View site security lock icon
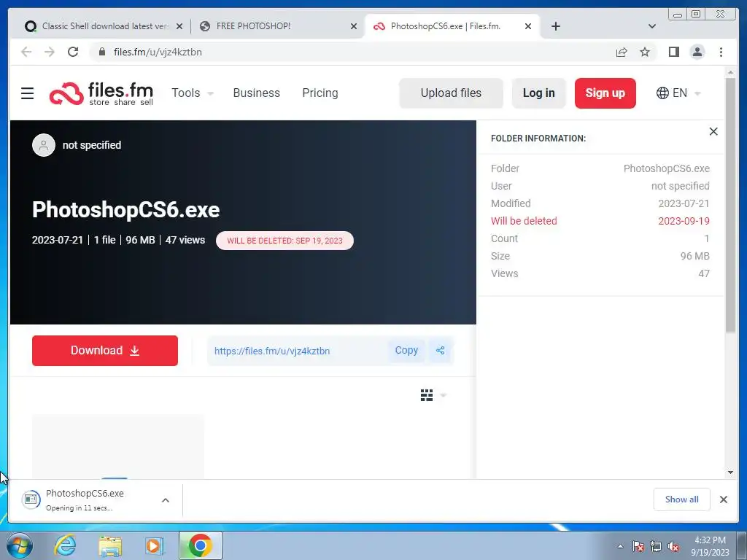747x560 pixels. tap(102, 52)
